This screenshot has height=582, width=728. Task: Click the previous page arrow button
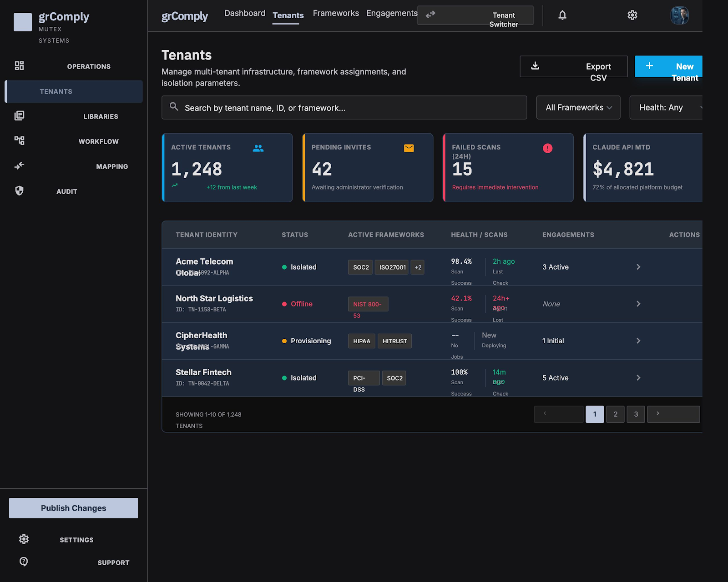point(559,414)
